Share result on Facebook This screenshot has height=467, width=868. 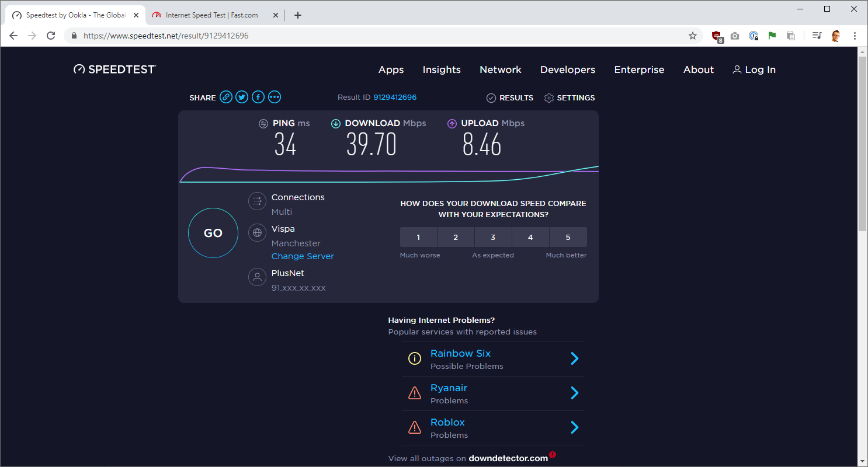(258, 97)
